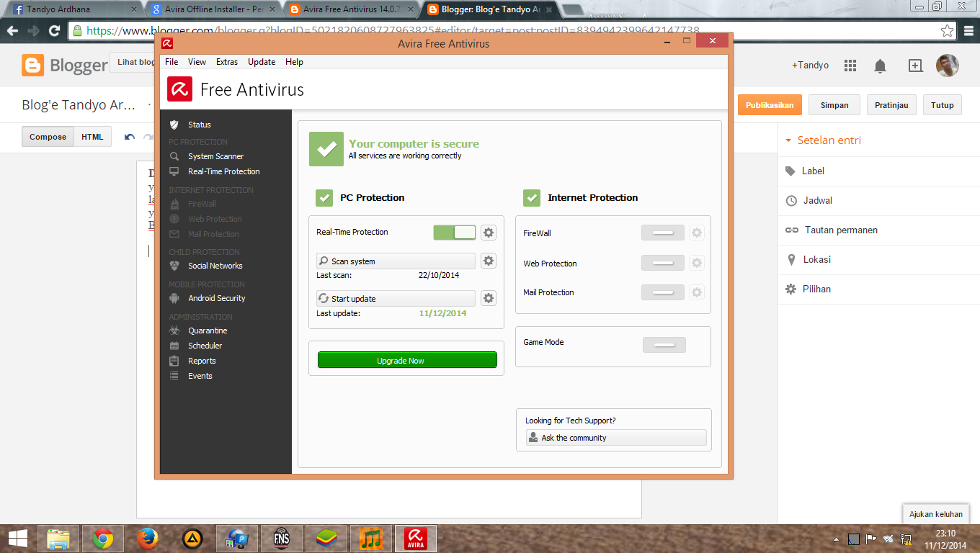The height and width of the screenshot is (553, 980).
Task: Open File Explorer from taskbar
Action: [x=58, y=538]
